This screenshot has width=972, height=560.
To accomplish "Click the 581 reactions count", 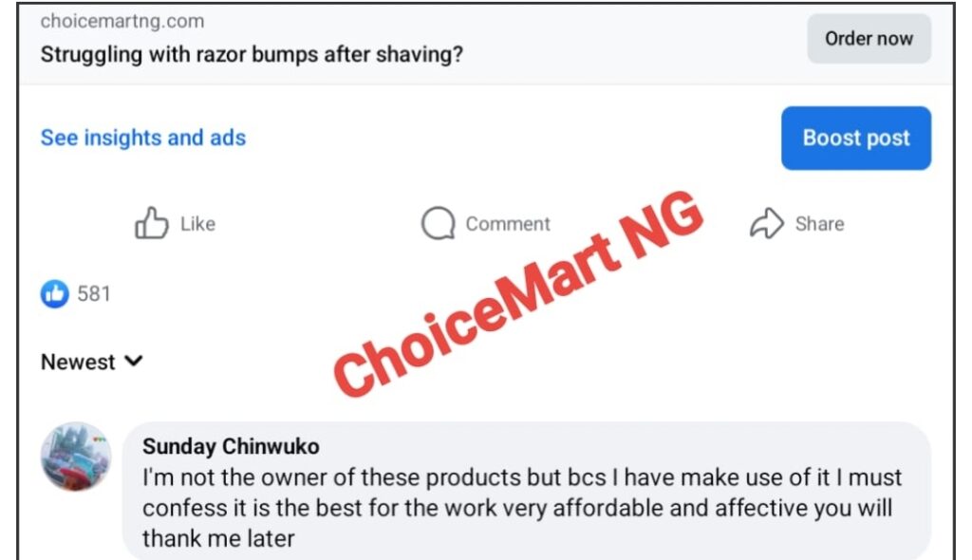I will click(94, 293).
